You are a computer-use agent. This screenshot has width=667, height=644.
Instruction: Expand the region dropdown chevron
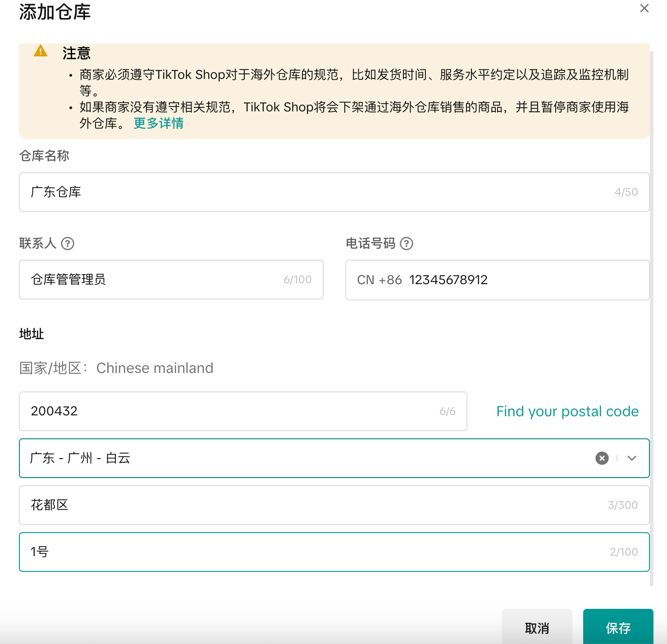(x=632, y=458)
